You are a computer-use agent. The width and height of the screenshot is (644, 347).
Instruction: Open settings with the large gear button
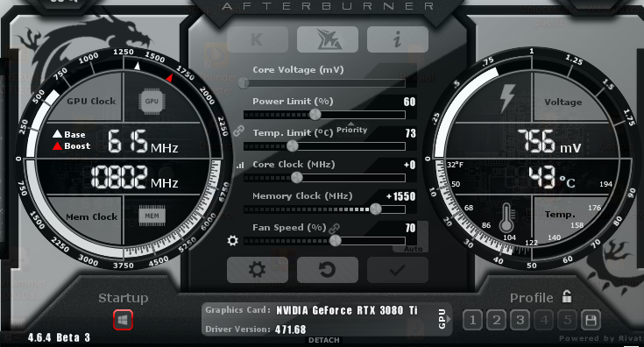coord(258,270)
